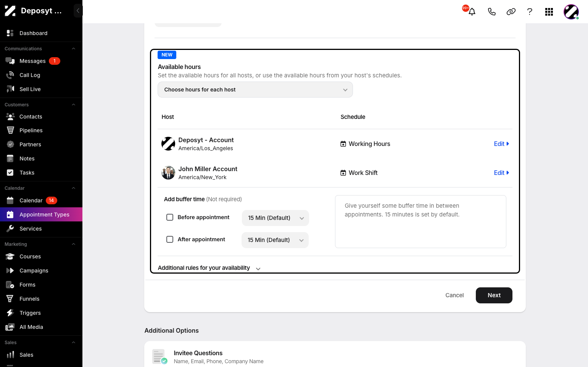Click the Cancel button
The image size is (588, 367).
click(x=454, y=295)
